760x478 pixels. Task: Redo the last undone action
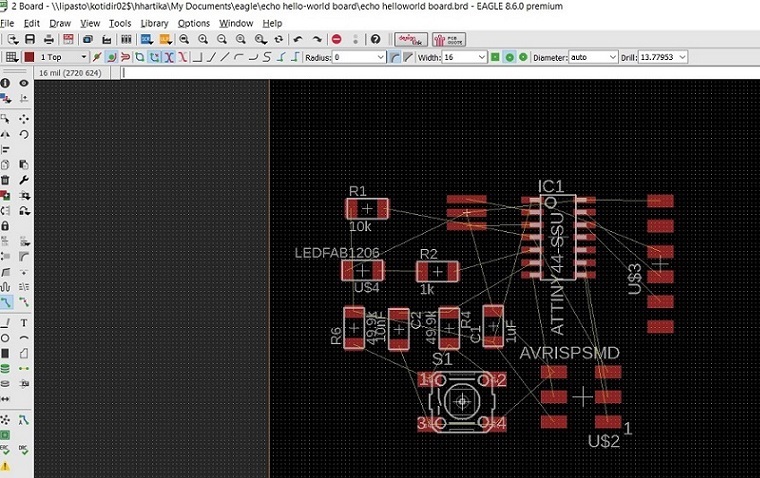pos(317,39)
